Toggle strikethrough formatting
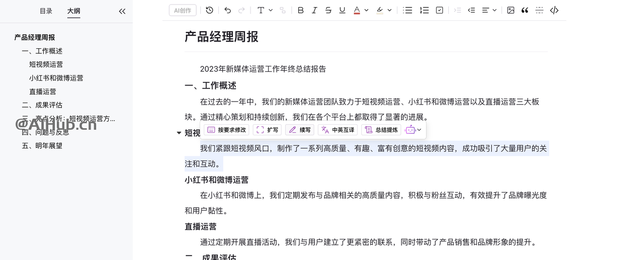 pos(329,10)
